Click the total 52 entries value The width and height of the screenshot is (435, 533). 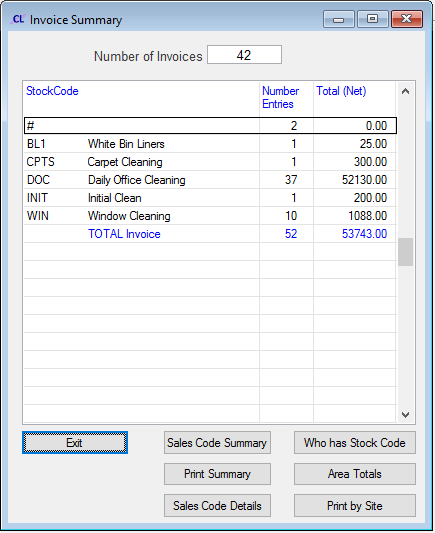(x=291, y=234)
